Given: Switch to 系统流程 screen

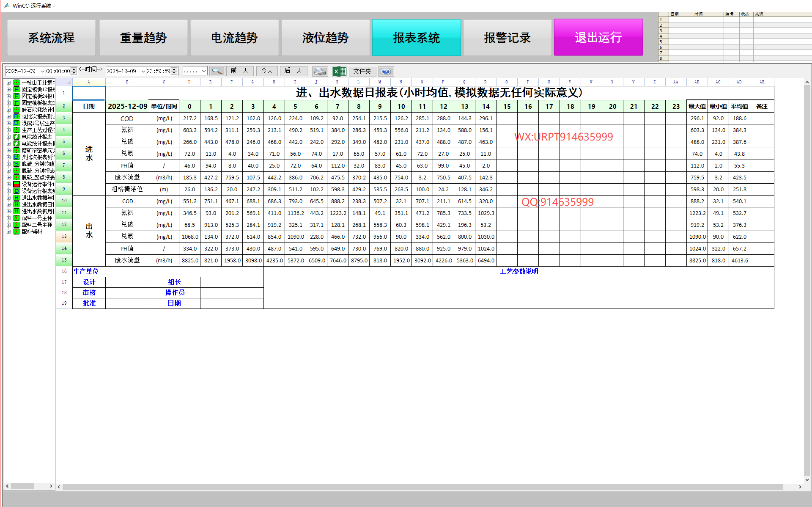Looking at the screenshot, I should [x=51, y=38].
